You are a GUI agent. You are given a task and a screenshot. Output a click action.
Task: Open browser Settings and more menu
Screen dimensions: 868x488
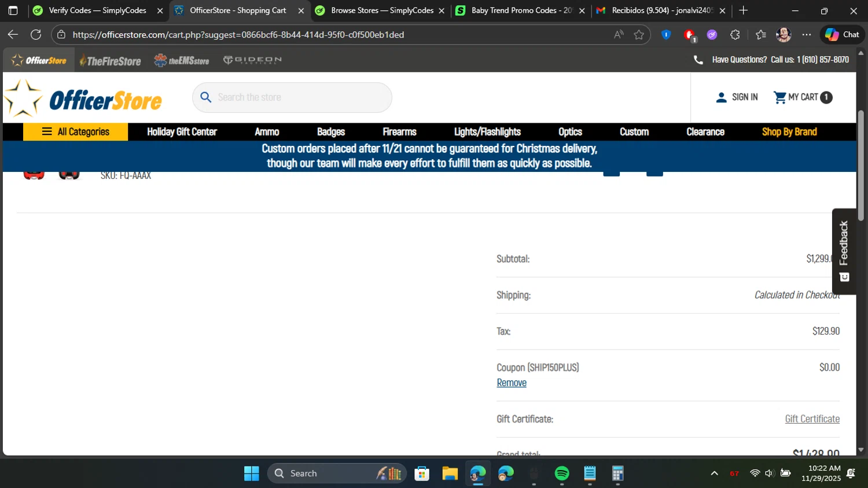[807, 35]
